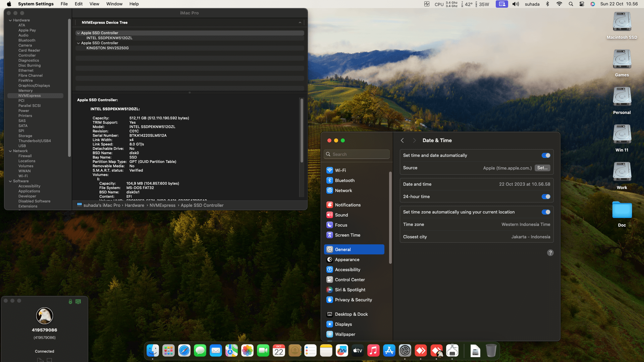
Task: Collapse the Network tree section
Action: click(10, 151)
